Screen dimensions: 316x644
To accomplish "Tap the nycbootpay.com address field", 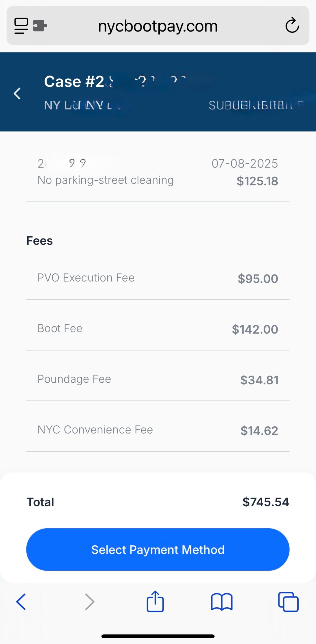I will point(158,26).
